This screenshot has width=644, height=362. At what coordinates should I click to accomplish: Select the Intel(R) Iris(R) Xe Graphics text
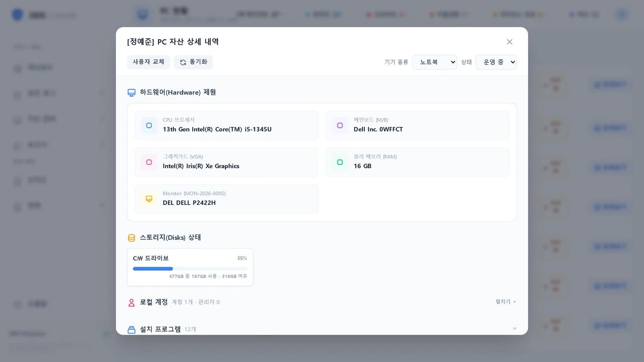tap(201, 166)
